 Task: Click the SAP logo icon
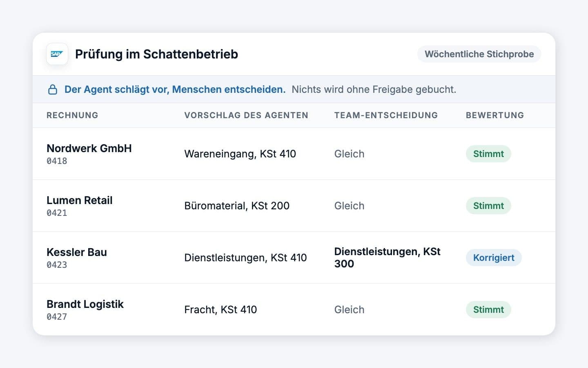tap(57, 54)
